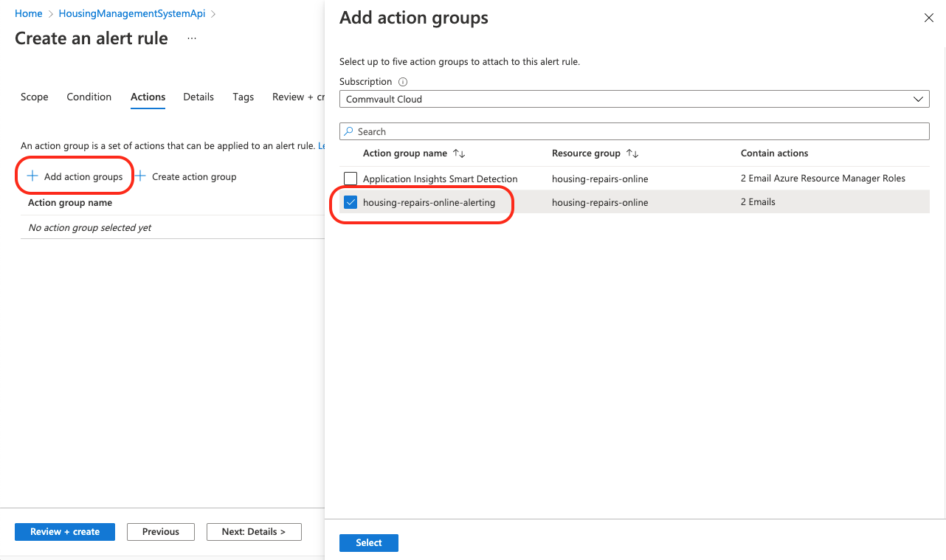Click the Contain actions column header
Viewport: 946px width, 560px height.
pyautogui.click(x=774, y=153)
